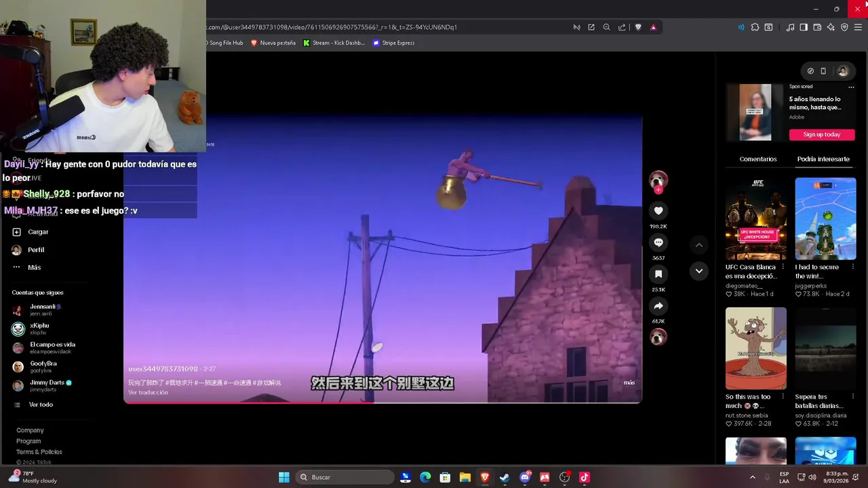Screen dimensions: 868x488
Task: Save the video with the bookmark icon
Action: [658, 274]
